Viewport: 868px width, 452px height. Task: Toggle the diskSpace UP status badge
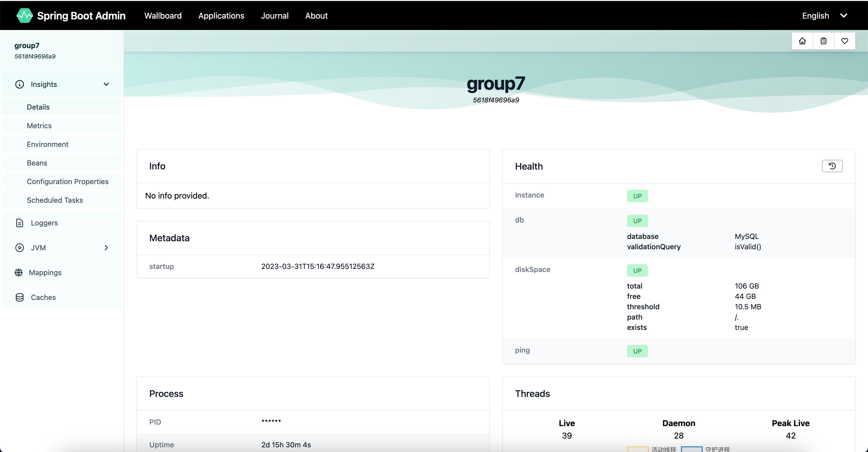(x=637, y=270)
